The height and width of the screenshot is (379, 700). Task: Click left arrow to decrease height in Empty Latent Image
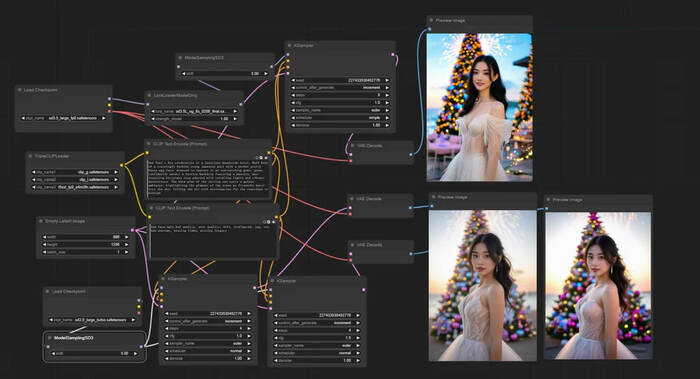point(44,245)
